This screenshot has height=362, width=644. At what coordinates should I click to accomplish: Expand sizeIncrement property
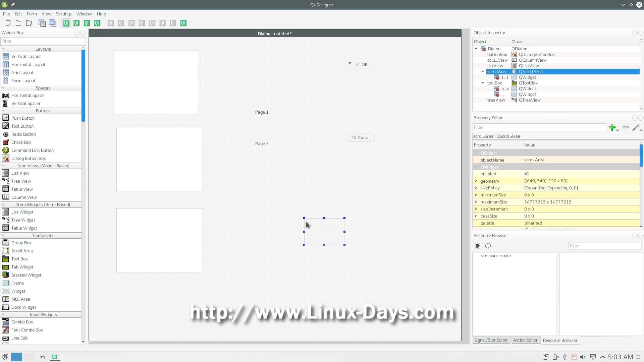476,209
